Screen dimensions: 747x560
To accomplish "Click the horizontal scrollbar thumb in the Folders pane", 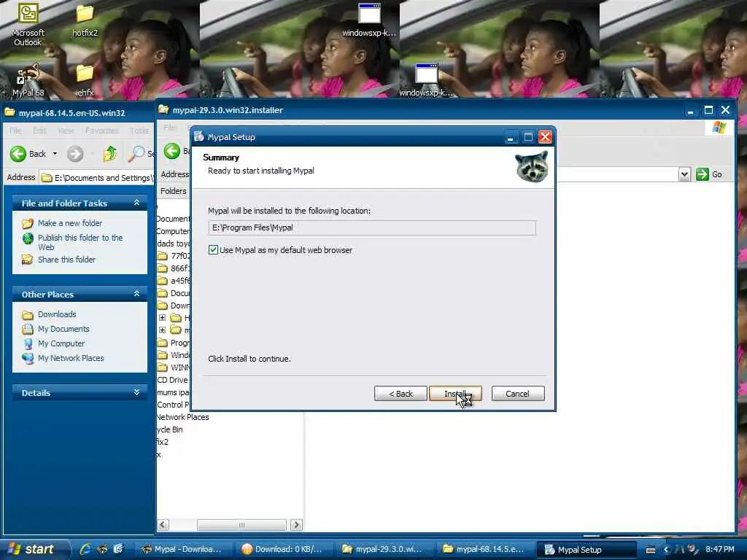I will (241, 525).
